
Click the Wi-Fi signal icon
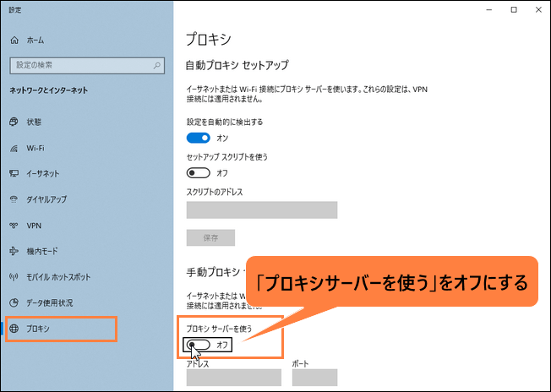pyautogui.click(x=14, y=148)
